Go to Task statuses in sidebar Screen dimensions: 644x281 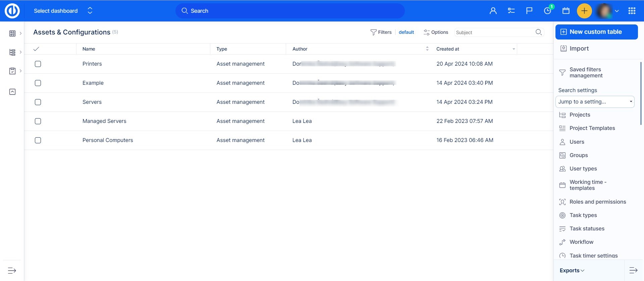(587, 229)
